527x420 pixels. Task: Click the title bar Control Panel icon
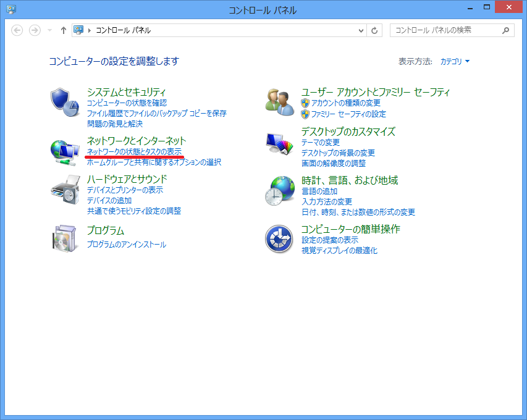11,9
